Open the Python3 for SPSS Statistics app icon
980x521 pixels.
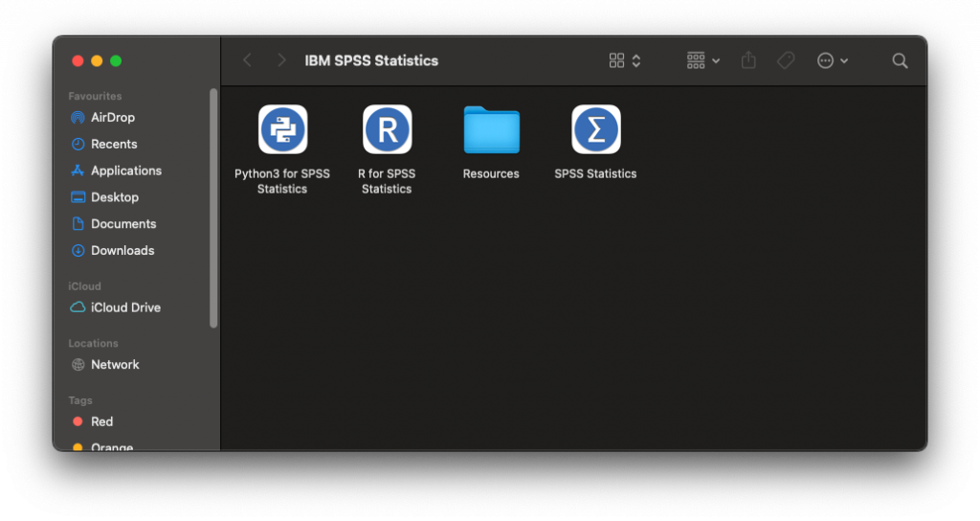pos(282,129)
